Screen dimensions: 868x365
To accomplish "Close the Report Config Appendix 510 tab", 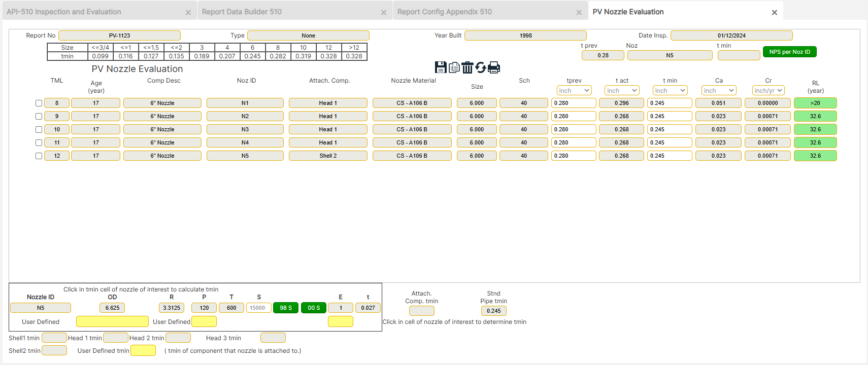I will click(x=579, y=12).
